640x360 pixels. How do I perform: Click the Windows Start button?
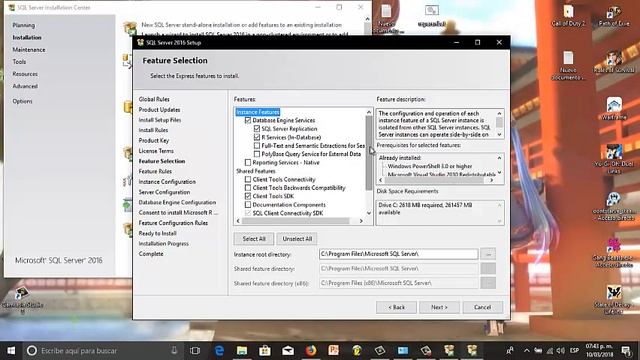pos(11,351)
